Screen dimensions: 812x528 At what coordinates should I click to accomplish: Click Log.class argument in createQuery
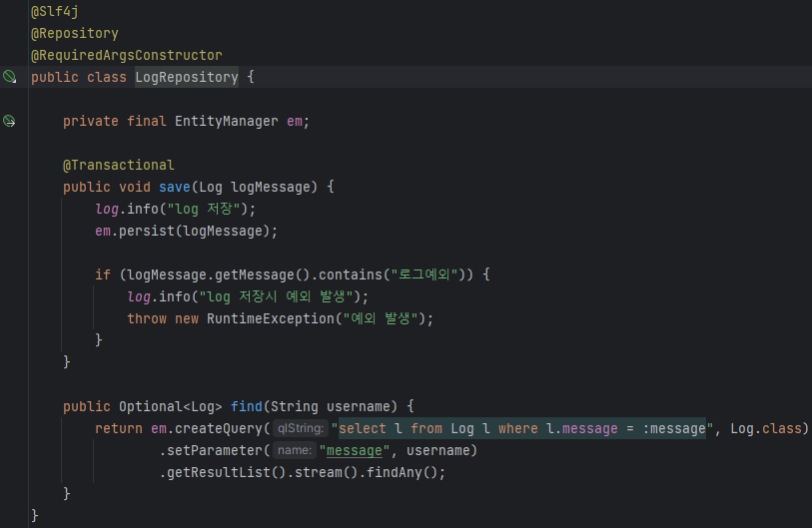765,428
